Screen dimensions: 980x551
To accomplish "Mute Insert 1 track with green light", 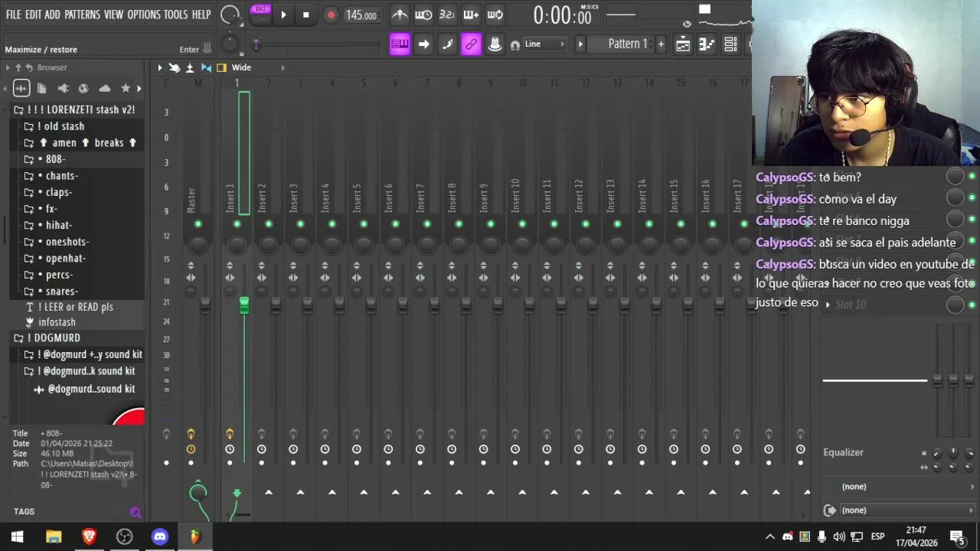I will tap(237, 223).
